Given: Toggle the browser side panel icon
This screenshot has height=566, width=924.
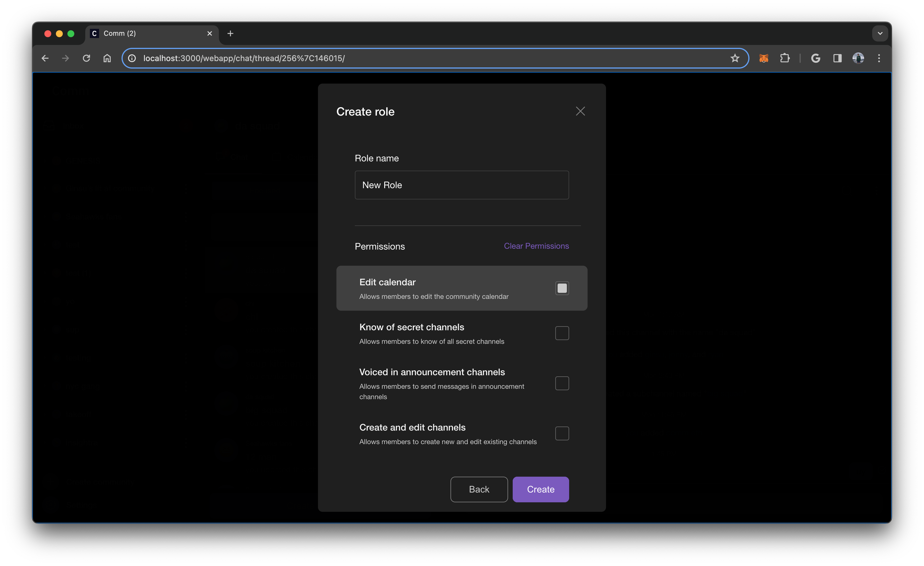Looking at the screenshot, I should [837, 58].
